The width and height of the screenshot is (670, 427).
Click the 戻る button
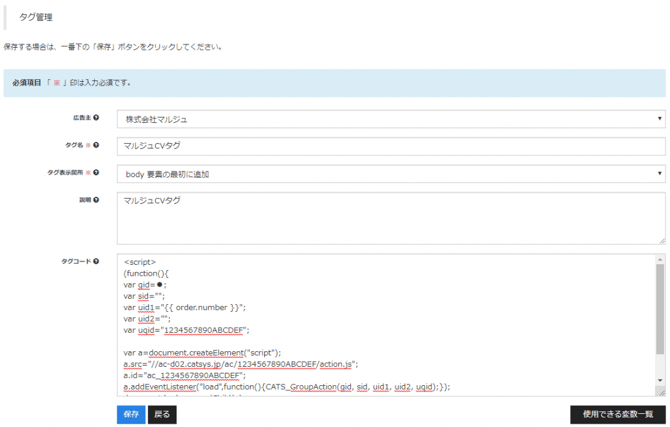(162, 414)
